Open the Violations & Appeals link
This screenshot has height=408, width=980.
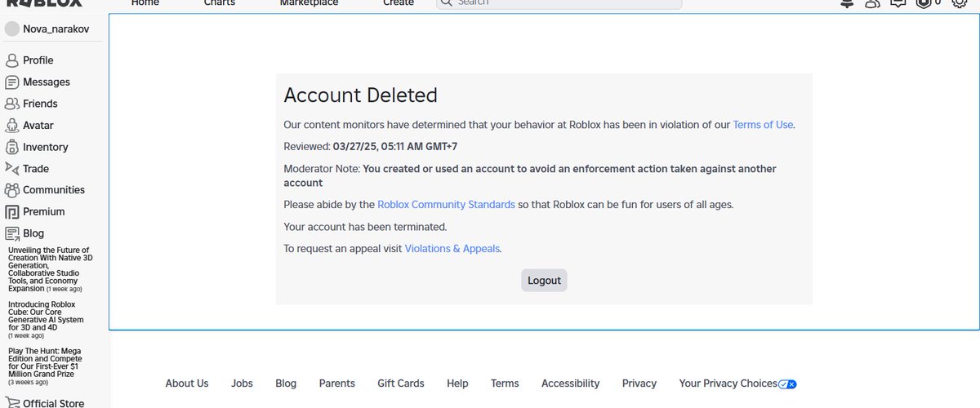click(x=452, y=249)
